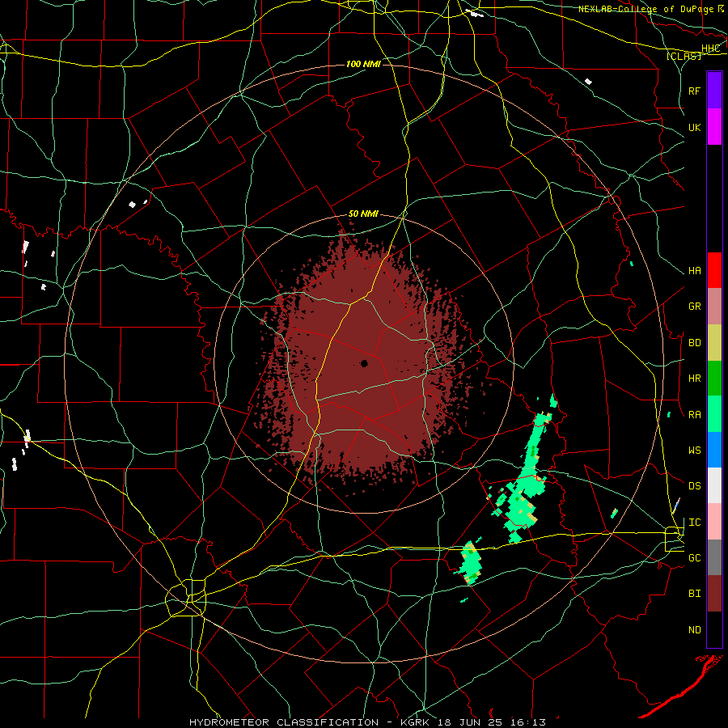Click the BI legend label
The width and height of the screenshot is (728, 728).
click(694, 594)
